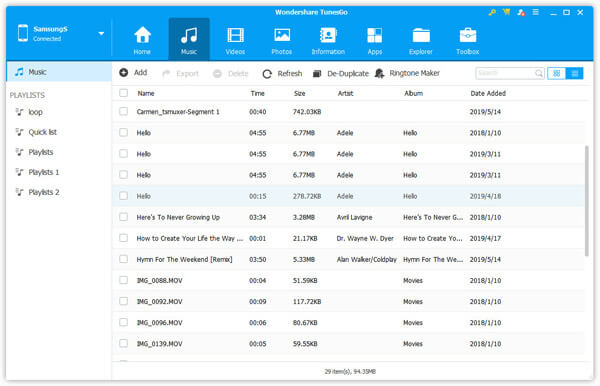Refresh the music list
The image size is (600, 386).
point(282,73)
